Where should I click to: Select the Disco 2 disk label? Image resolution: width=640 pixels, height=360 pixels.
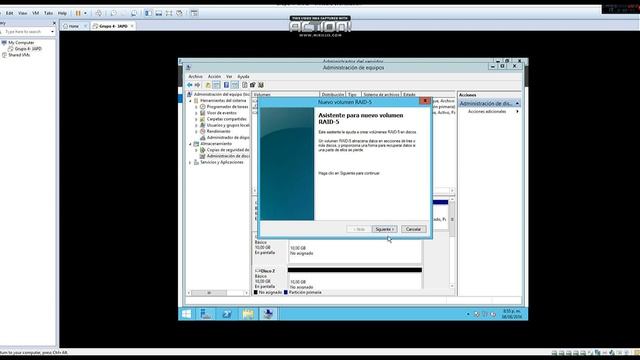pos(267,271)
